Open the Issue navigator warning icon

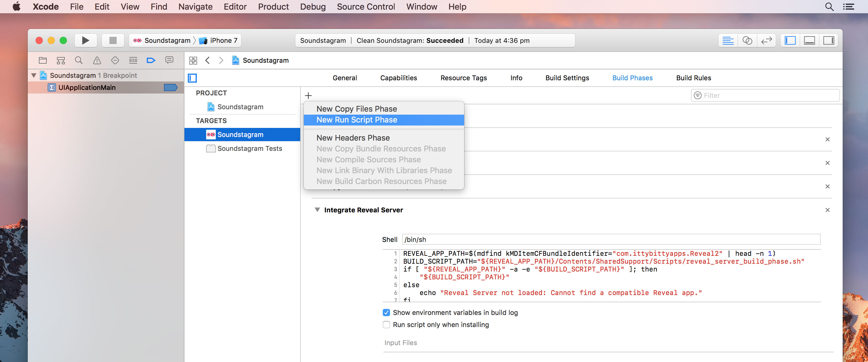pos(97,60)
